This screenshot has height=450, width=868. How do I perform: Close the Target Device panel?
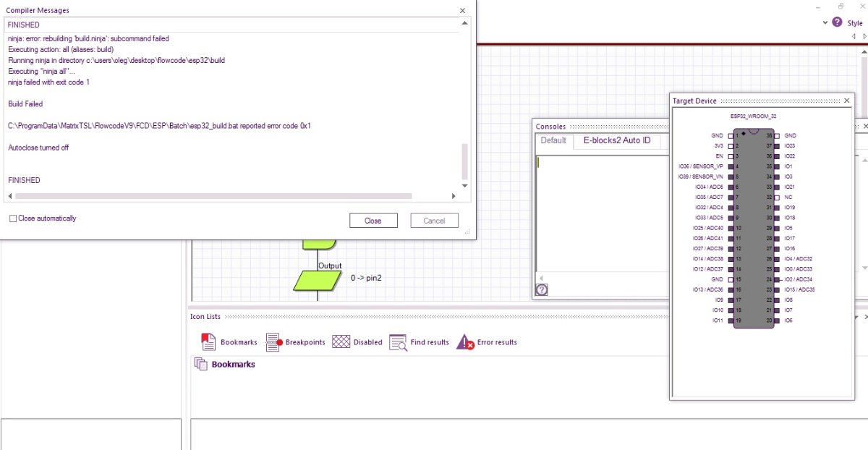click(847, 101)
